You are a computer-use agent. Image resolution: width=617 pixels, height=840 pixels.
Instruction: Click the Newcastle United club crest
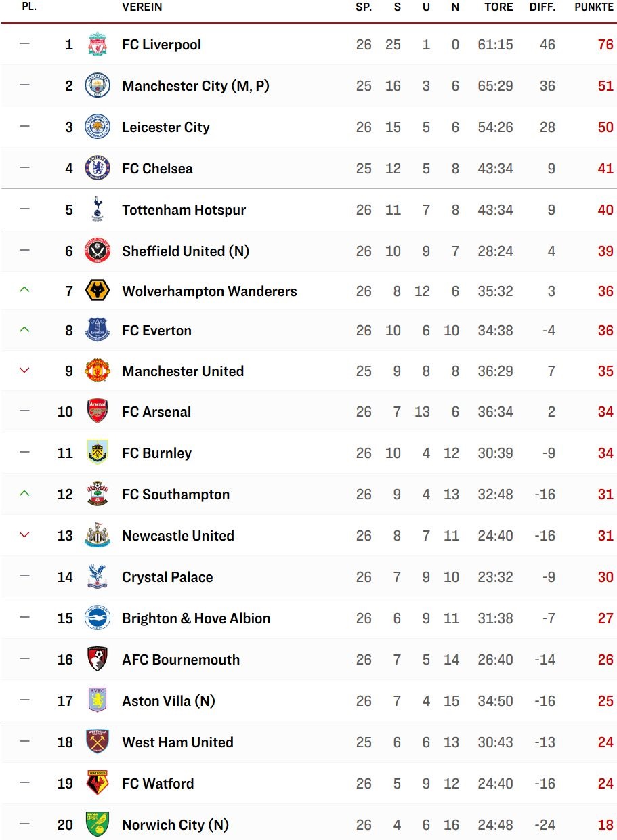point(98,535)
